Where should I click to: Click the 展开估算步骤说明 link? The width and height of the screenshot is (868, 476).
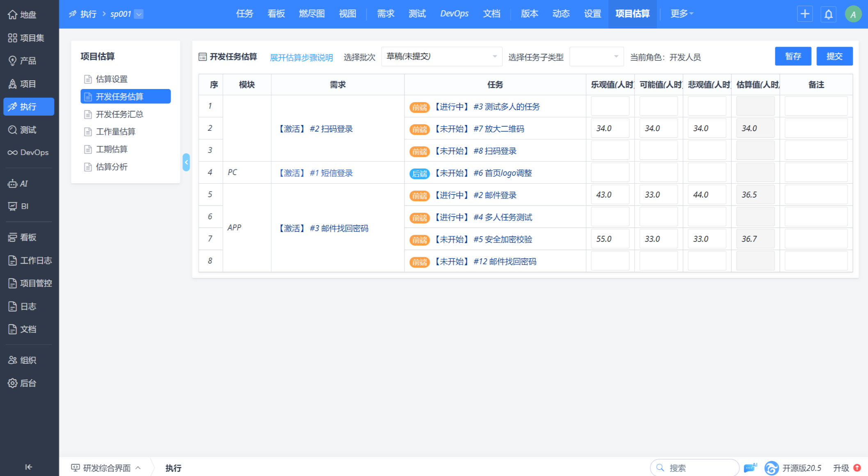point(301,57)
